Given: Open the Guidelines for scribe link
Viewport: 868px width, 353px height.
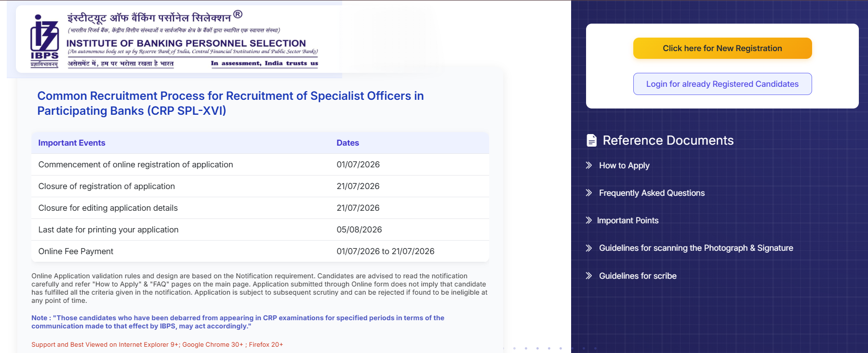Looking at the screenshot, I should tap(638, 276).
